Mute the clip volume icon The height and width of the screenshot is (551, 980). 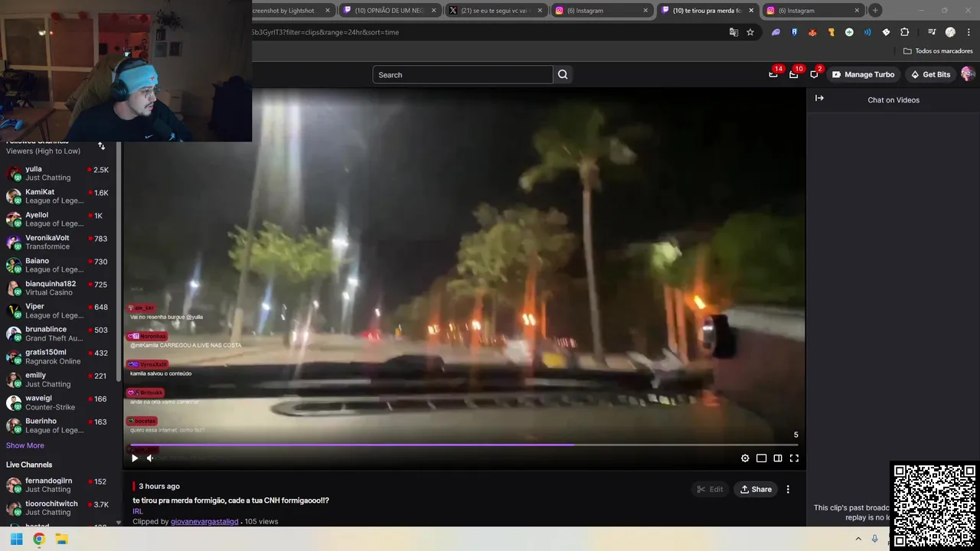(x=150, y=458)
